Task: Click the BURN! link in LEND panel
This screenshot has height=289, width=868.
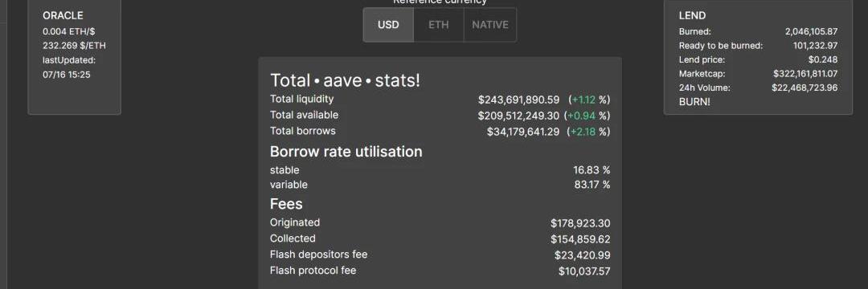Action: tap(694, 102)
